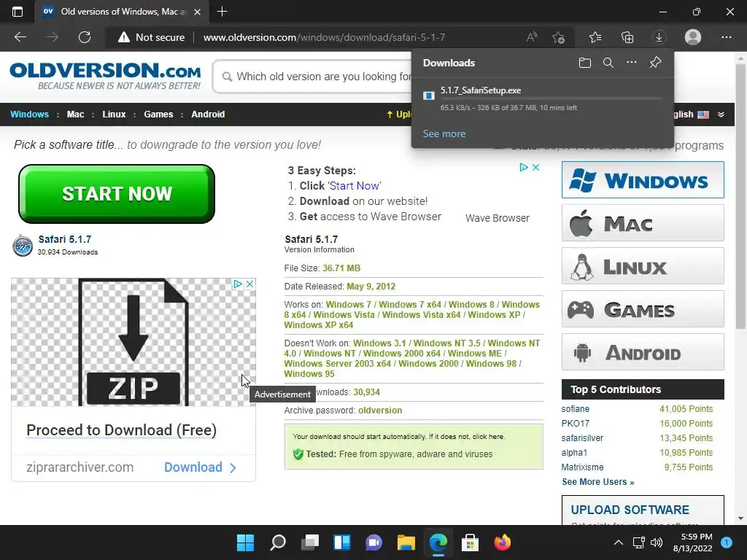This screenshot has height=560, width=747.
Task: Close the ZIP advertisement with X
Action: (x=249, y=284)
